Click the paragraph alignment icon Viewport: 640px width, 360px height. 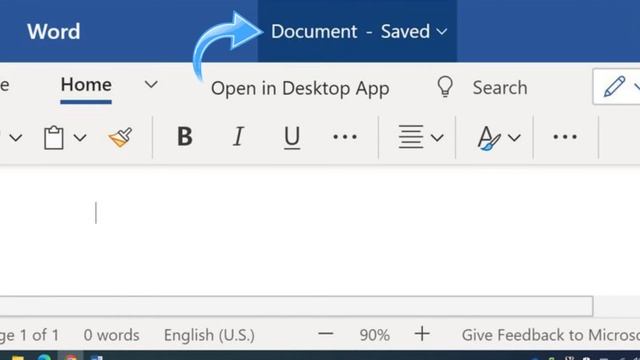[x=411, y=137]
